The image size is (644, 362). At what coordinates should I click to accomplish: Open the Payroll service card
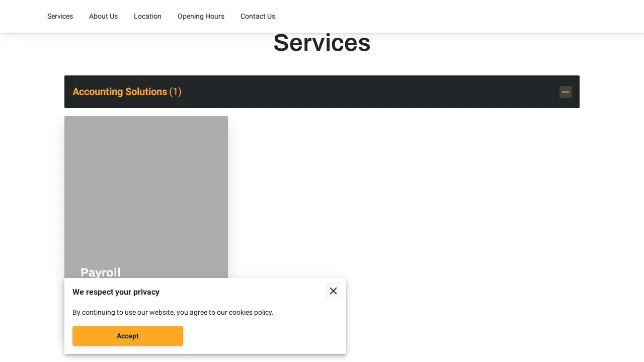coord(146,197)
